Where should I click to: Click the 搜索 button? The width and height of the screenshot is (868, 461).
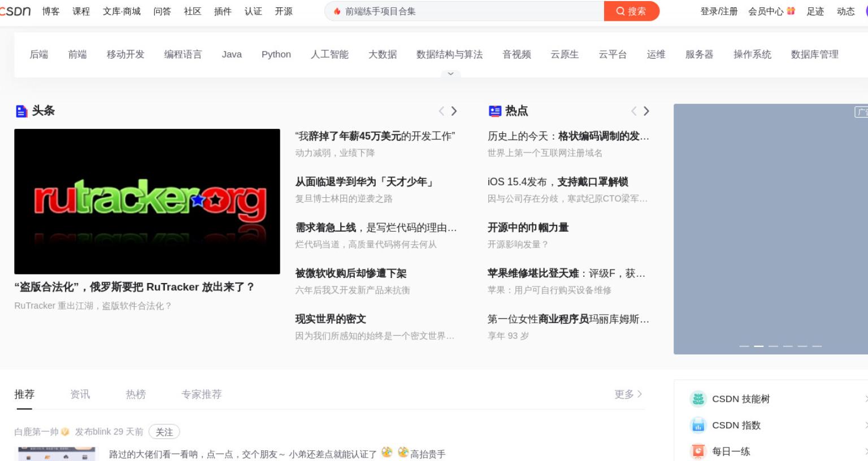click(x=631, y=11)
